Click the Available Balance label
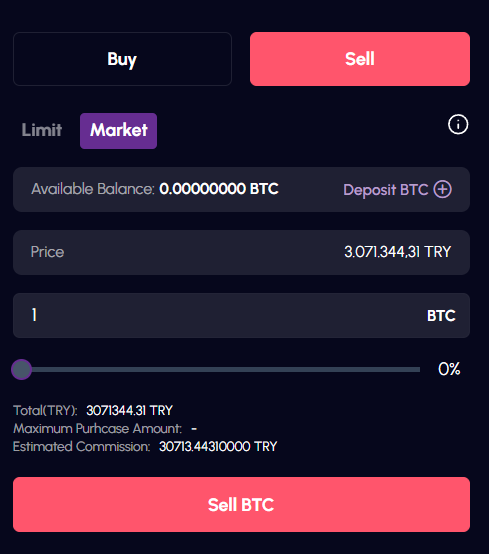The image size is (489, 554). [x=93, y=189]
